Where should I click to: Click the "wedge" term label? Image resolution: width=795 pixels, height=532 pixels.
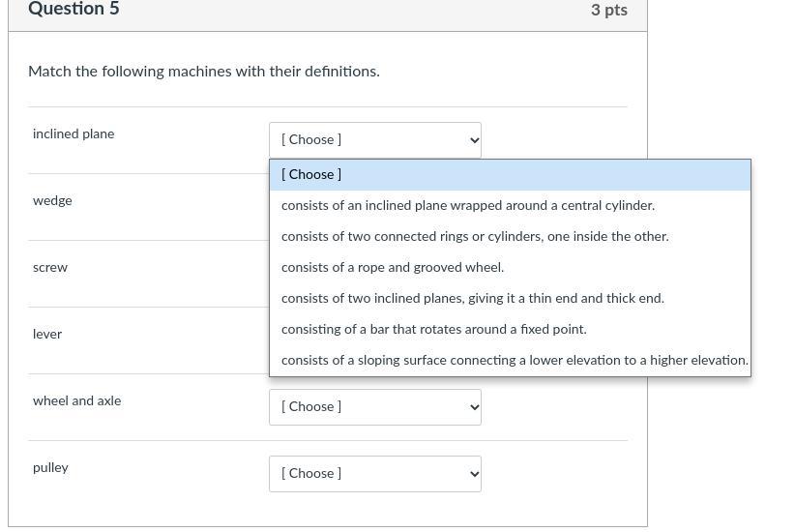(52, 201)
